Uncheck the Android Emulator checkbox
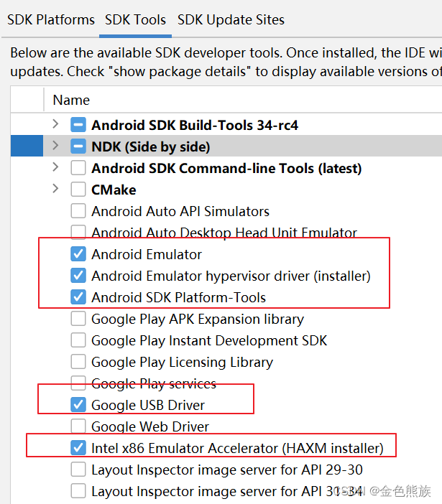Screen dimensions: 442x504 click(x=78, y=254)
